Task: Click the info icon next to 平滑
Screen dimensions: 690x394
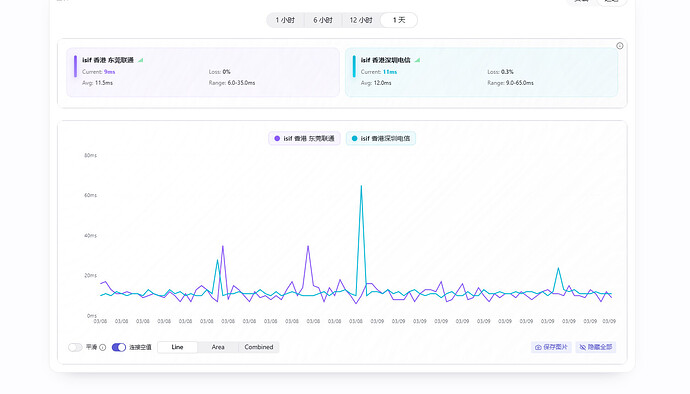Action: pos(103,347)
